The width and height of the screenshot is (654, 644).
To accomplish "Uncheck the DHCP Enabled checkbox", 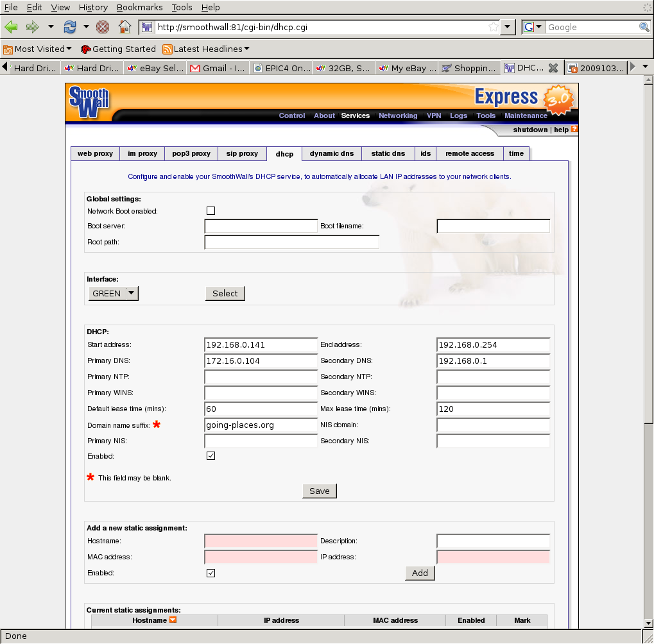I will click(x=211, y=456).
